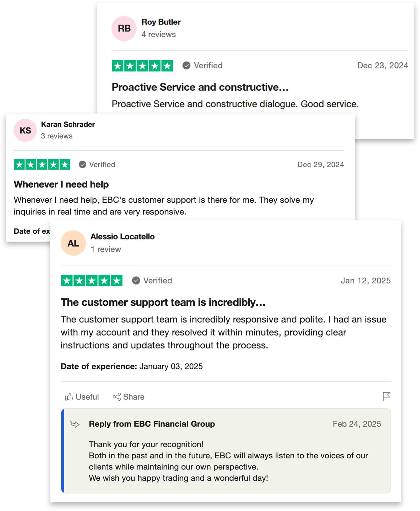Flag Alessio Locatello's review
420x511 pixels.
point(386,396)
